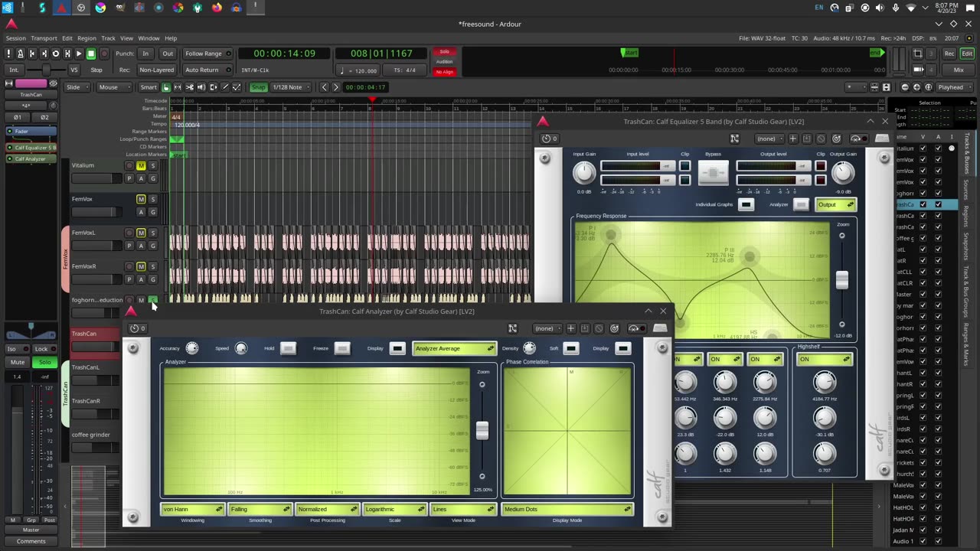
Task: Toggle Individual Graphs in Equalizer
Action: (746, 204)
